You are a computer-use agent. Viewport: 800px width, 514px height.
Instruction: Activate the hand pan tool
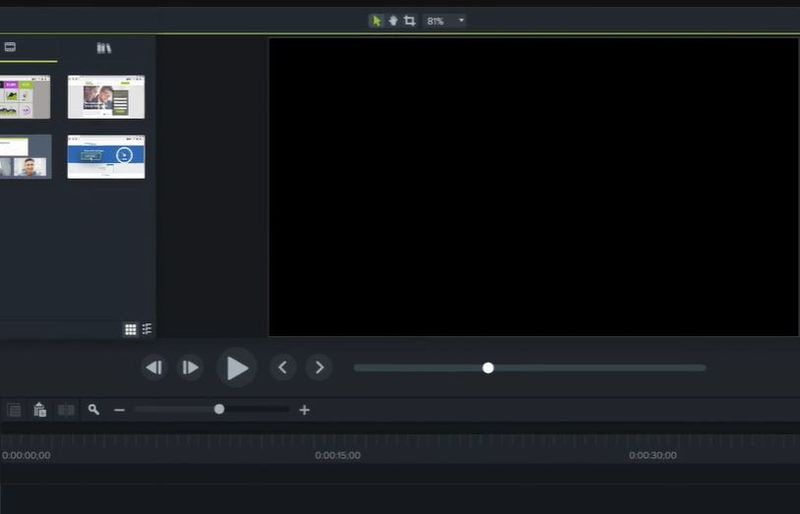pyautogui.click(x=393, y=21)
